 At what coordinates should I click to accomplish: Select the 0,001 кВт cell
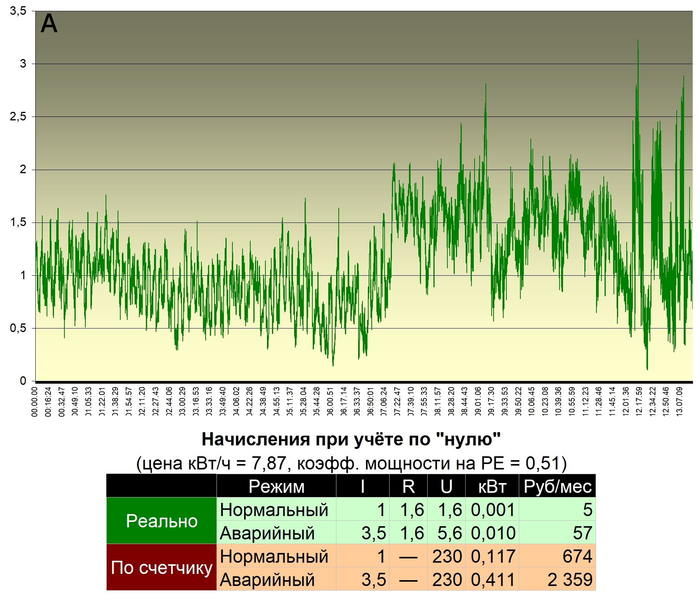pos(492,509)
